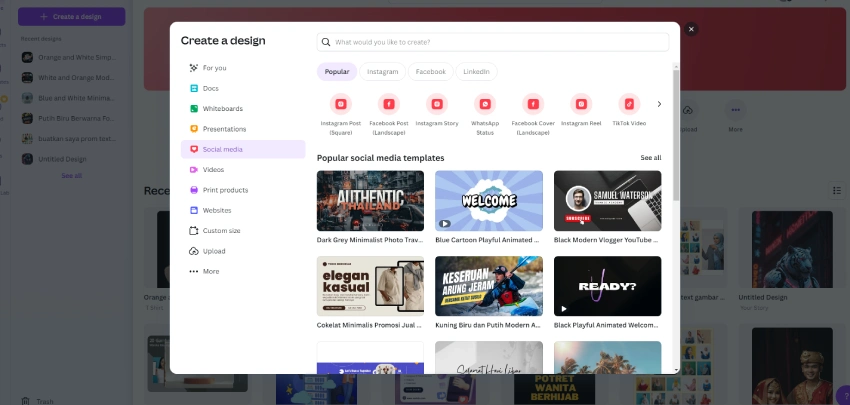Open the Black Playful READY? template
Viewport: 850px width, 405px height.
tap(607, 286)
